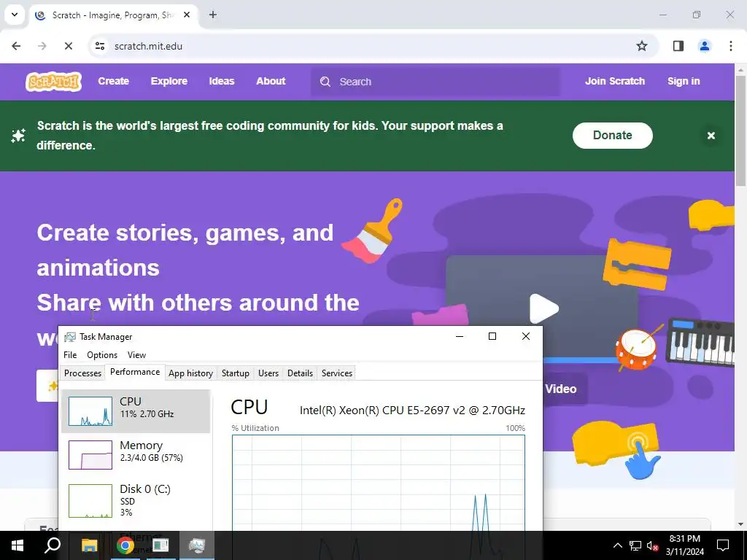
Task: Open About in Scratch navigation
Action: 271,82
